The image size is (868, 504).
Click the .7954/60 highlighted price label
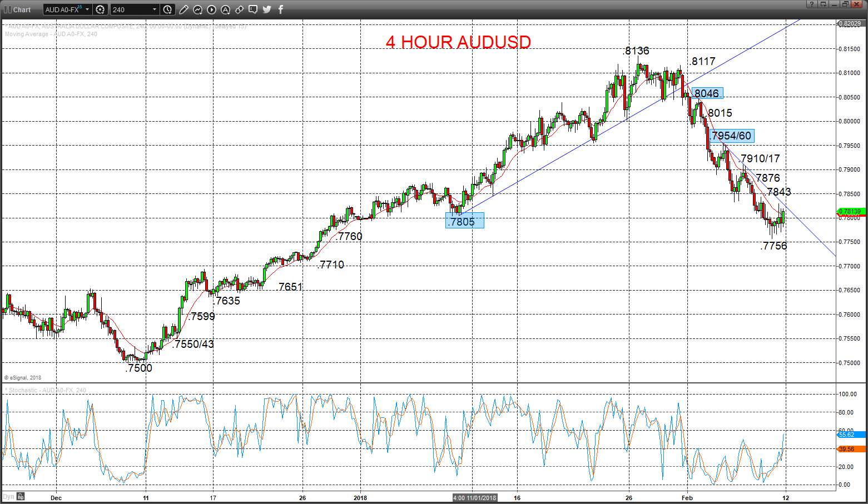[732, 135]
